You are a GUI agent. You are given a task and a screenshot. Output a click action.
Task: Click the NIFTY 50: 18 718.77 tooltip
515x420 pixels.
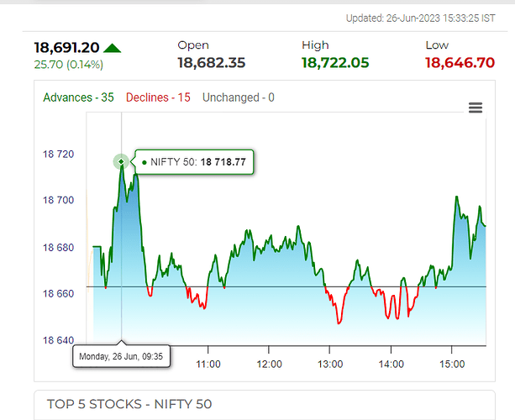tap(194, 162)
